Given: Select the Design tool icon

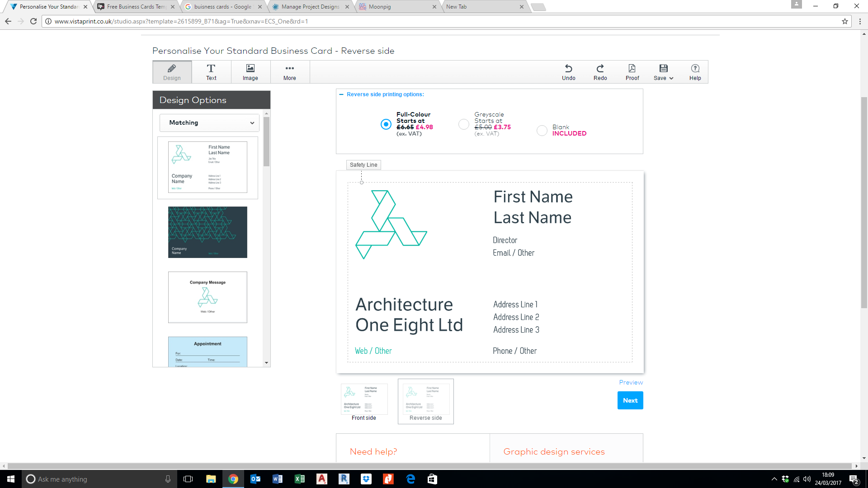Looking at the screenshot, I should tap(172, 72).
